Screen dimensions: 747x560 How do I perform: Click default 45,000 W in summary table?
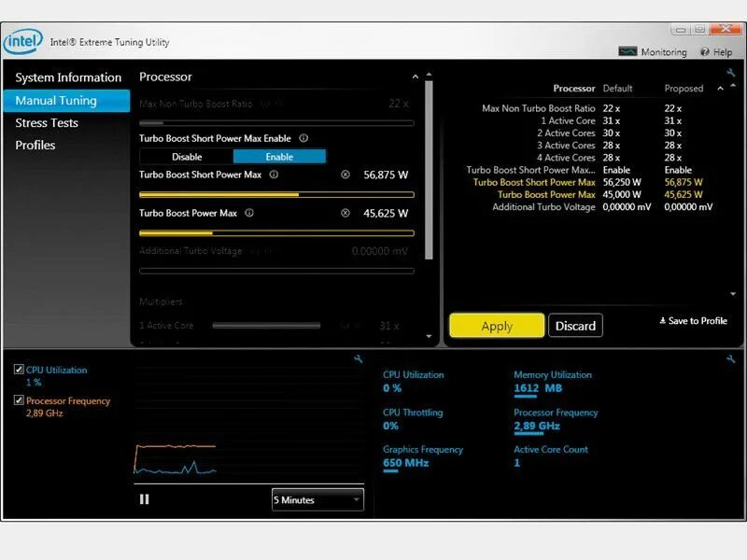pos(622,195)
